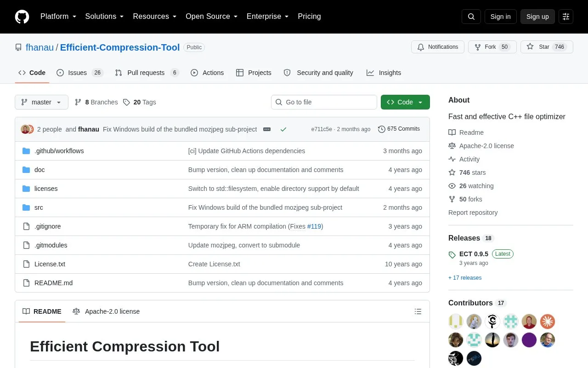Click the first contributor avatar
Viewport: 588px width, 368px height.
tap(456, 322)
